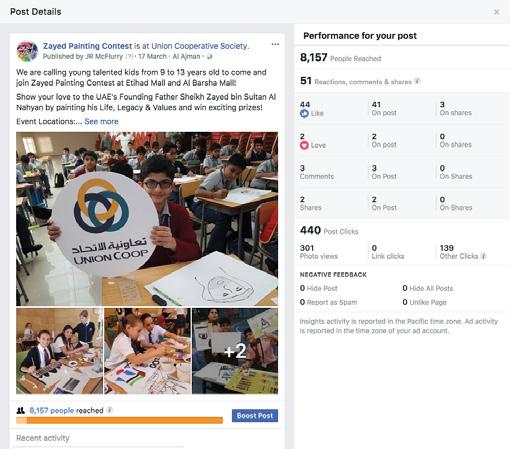Click info icon next to Other Clicks
The width and height of the screenshot is (510, 449).
[484, 256]
